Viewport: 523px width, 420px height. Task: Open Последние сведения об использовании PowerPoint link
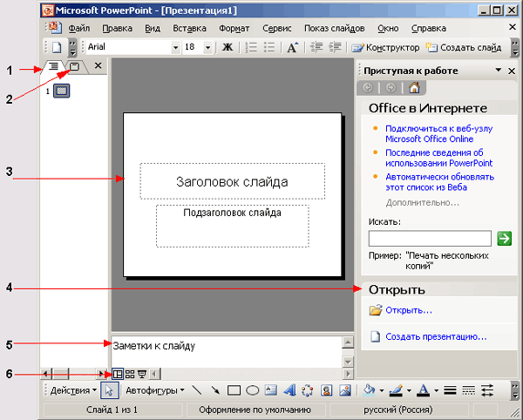point(439,158)
